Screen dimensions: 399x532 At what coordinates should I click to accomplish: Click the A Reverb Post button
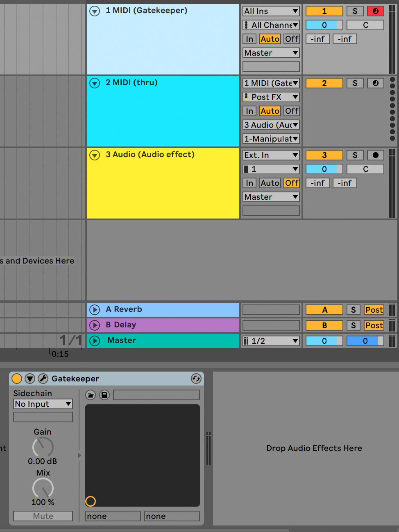[374, 310]
